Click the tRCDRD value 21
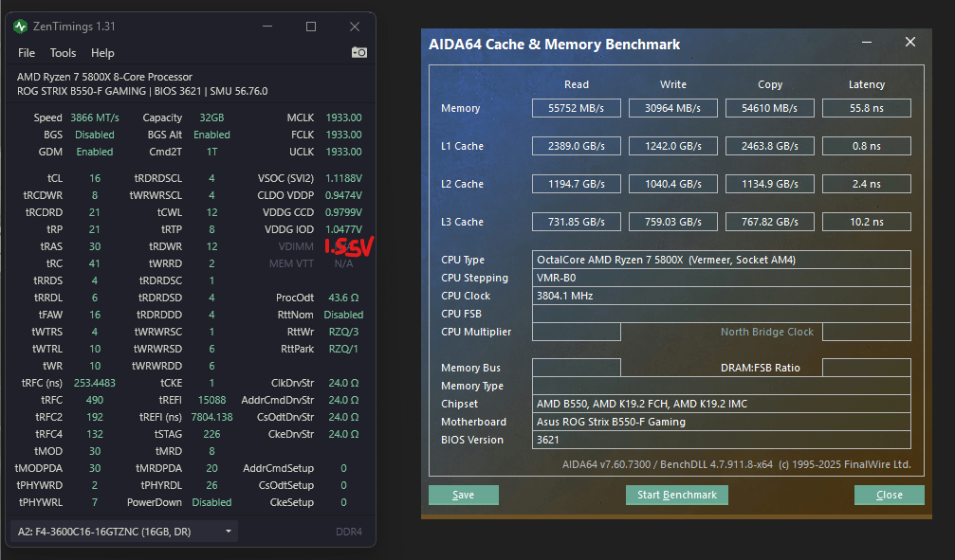The width and height of the screenshot is (955, 560). point(95,212)
